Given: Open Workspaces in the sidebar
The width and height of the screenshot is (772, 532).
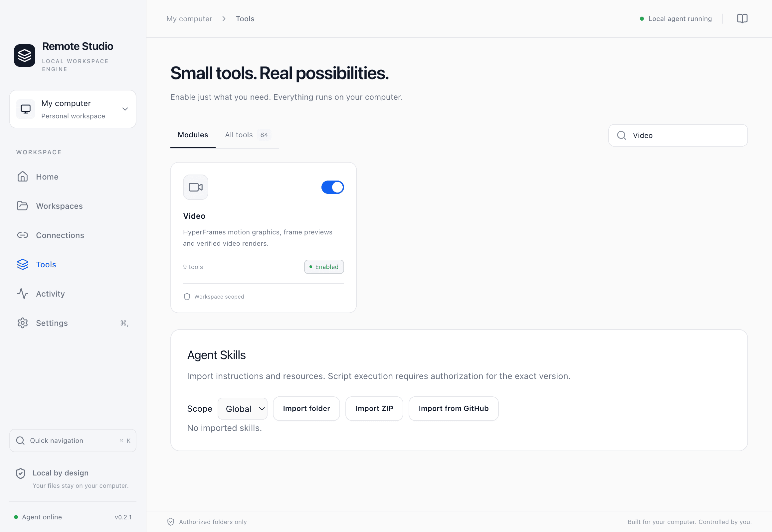Looking at the screenshot, I should pyautogui.click(x=73, y=206).
